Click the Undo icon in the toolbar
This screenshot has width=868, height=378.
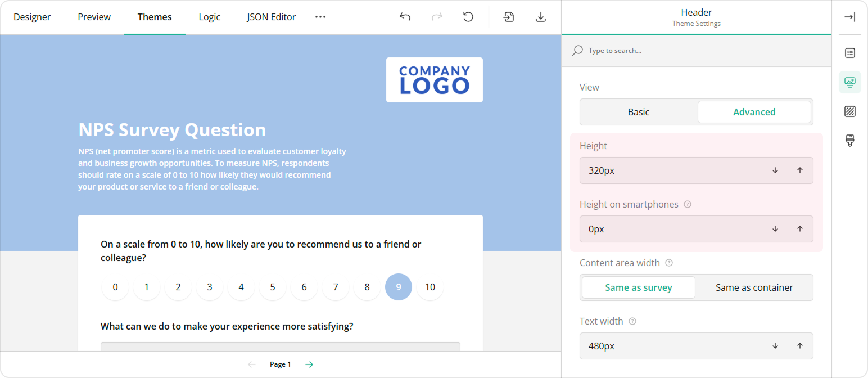[x=405, y=17]
